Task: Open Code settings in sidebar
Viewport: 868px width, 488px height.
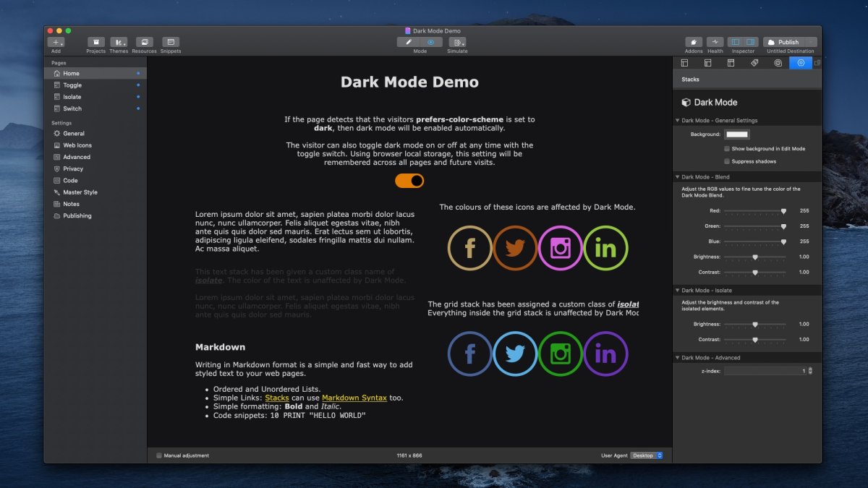Action: coord(95,181)
